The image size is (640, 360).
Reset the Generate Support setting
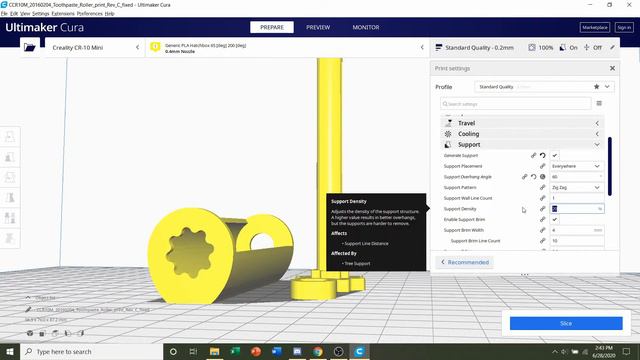point(542,156)
